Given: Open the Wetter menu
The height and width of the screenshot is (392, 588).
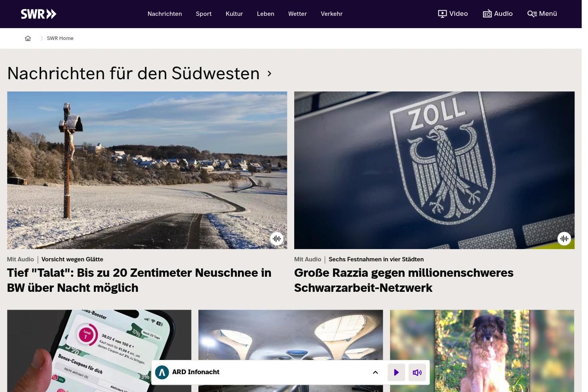Looking at the screenshot, I should coord(297,14).
